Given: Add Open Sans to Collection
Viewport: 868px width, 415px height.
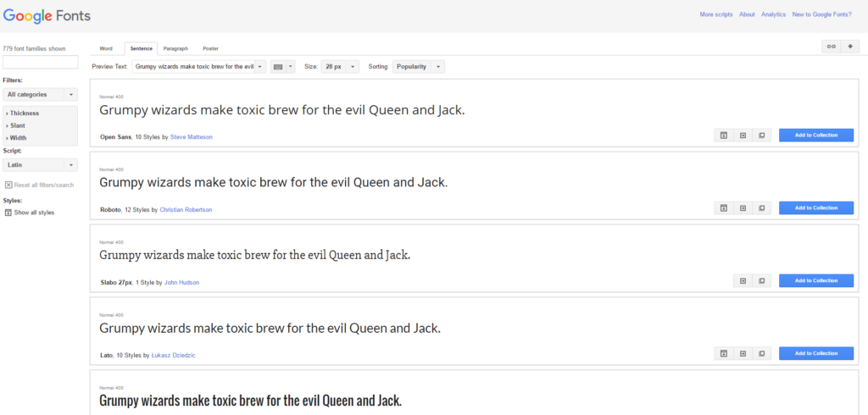Looking at the screenshot, I should click(x=816, y=135).
